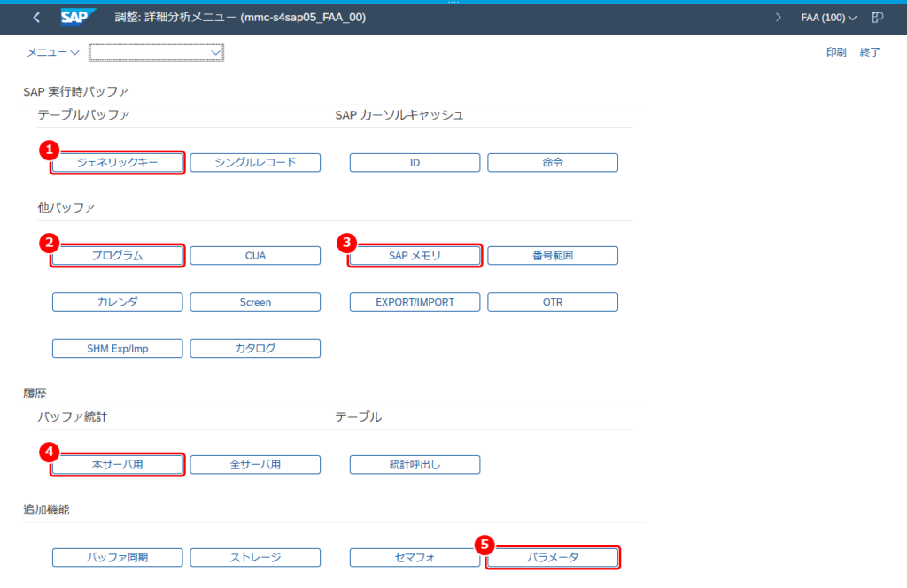Click the 追加機能 section heading

[46, 509]
